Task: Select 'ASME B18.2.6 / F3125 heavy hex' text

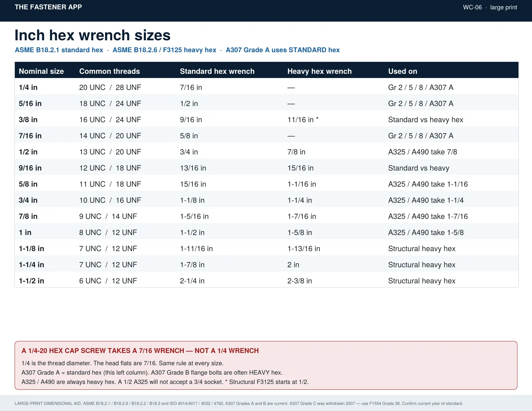Action: click(164, 50)
